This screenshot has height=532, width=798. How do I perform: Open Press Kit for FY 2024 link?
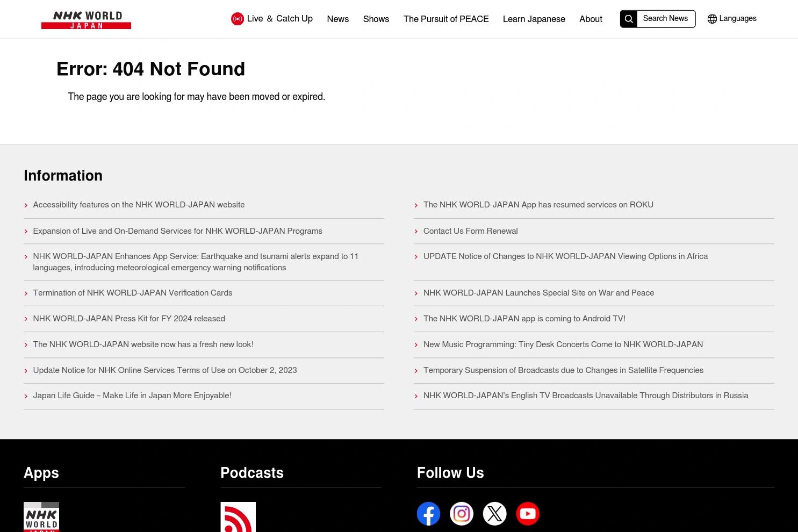[x=129, y=319]
